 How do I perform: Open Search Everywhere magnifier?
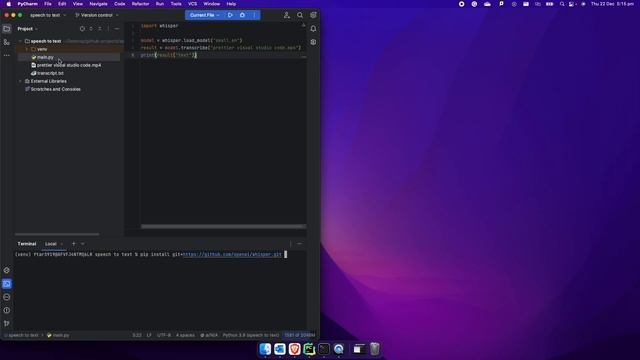pyautogui.click(x=300, y=15)
